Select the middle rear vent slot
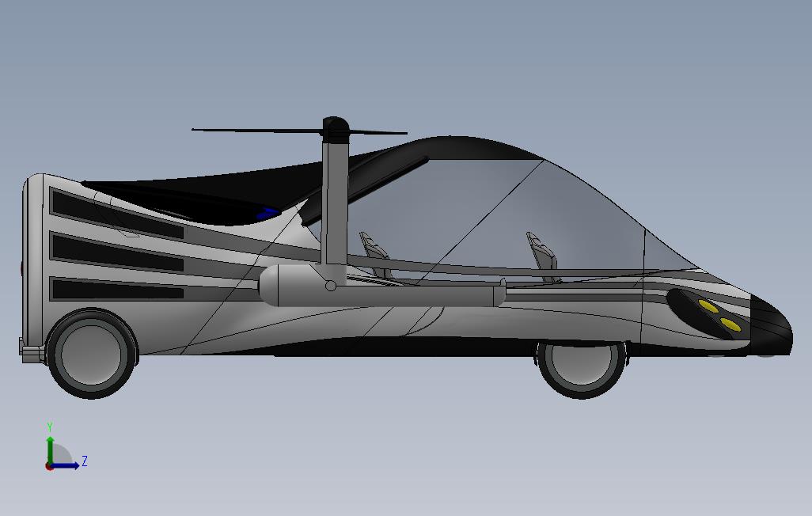Image resolution: width=812 pixels, height=516 pixels. click(x=117, y=252)
